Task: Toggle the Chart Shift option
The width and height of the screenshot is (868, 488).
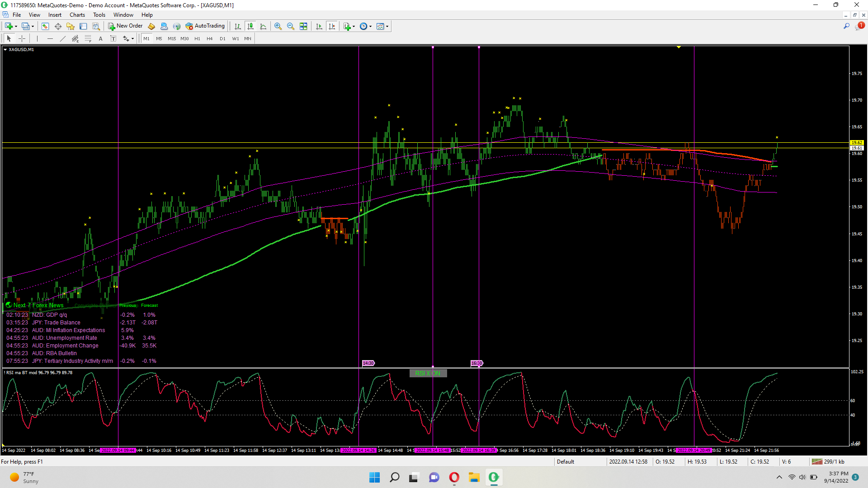Action: 332,26
